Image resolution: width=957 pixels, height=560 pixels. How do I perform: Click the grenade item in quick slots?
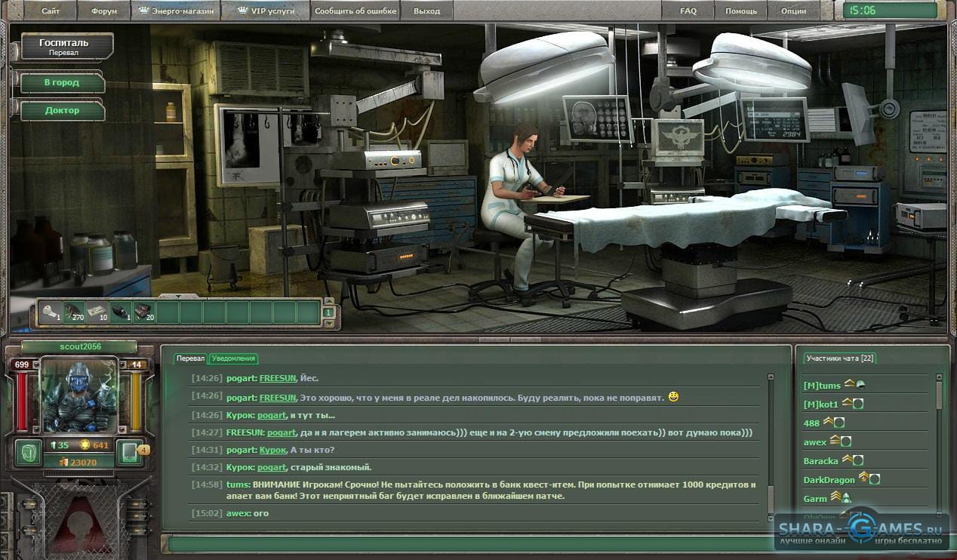pos(121,312)
